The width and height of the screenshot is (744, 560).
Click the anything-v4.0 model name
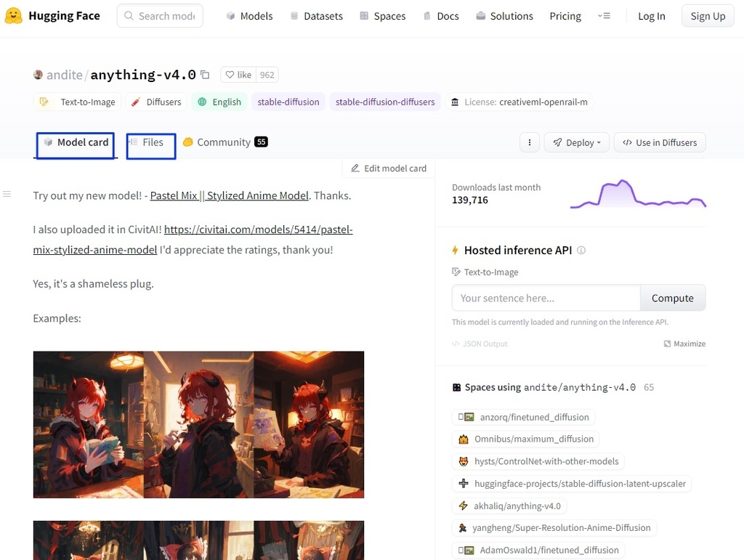coord(143,74)
